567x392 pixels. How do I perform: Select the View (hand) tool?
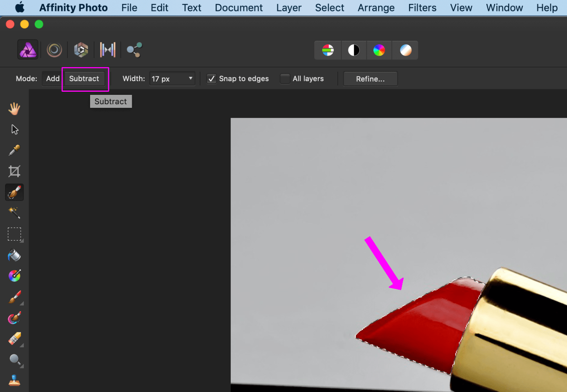(14, 109)
